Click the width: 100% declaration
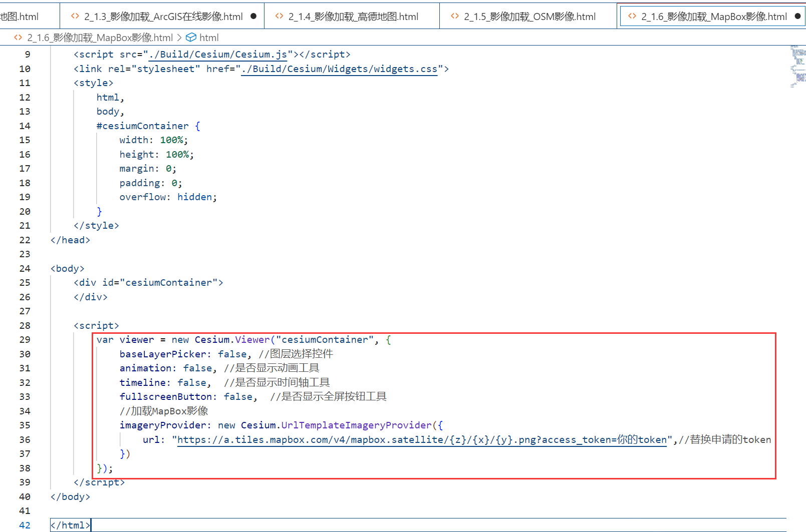 click(x=154, y=140)
